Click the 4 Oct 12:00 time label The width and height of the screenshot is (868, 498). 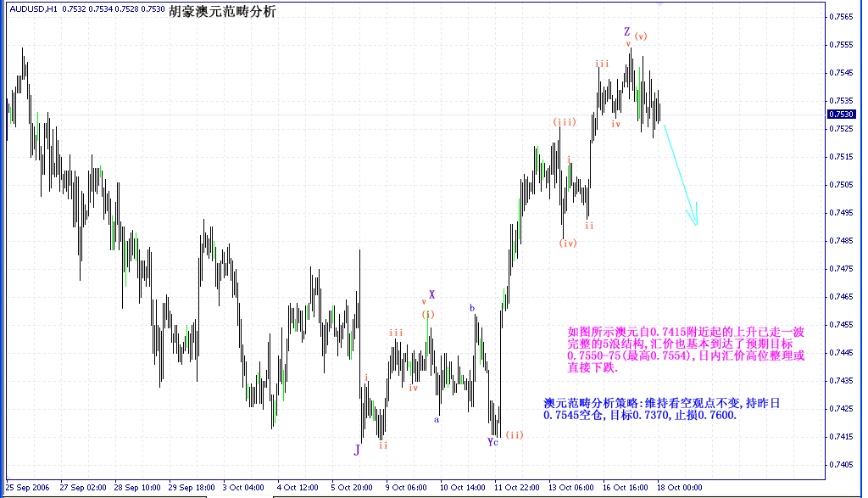(298, 488)
